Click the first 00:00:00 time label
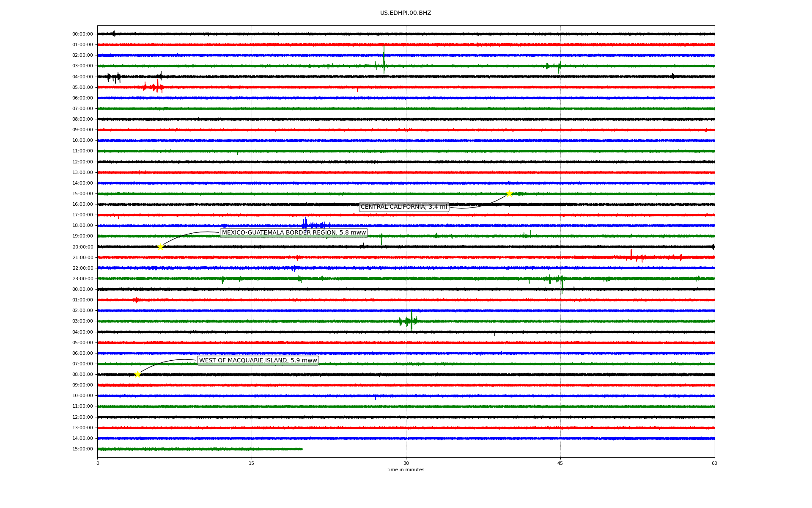 (x=82, y=34)
